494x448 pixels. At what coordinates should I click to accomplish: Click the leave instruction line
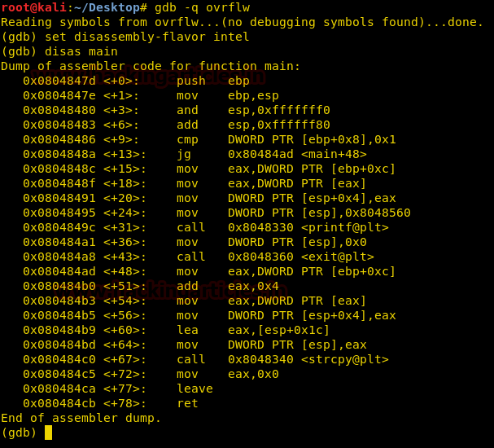pyautogui.click(x=194, y=389)
